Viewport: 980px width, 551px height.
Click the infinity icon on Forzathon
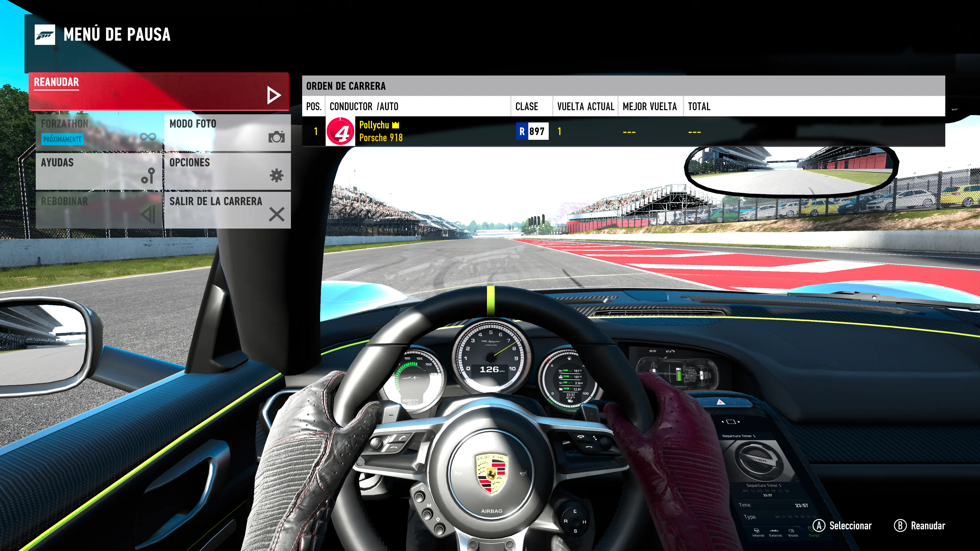(x=148, y=136)
